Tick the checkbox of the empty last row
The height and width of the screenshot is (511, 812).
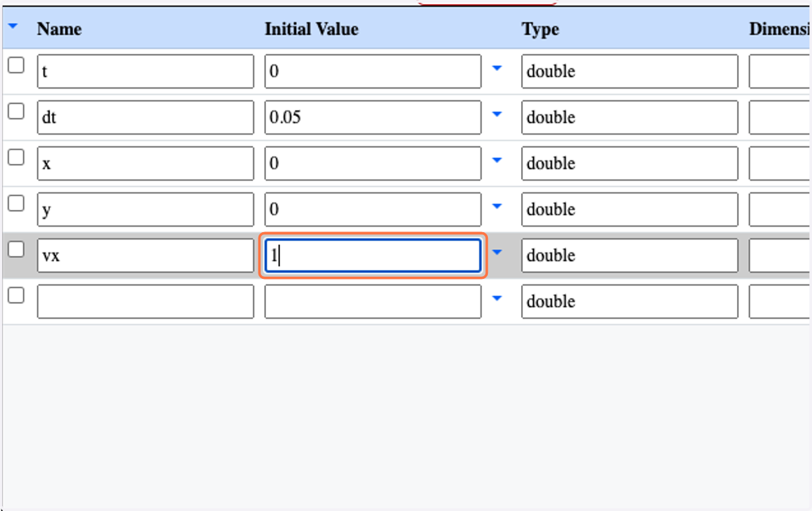click(16, 296)
